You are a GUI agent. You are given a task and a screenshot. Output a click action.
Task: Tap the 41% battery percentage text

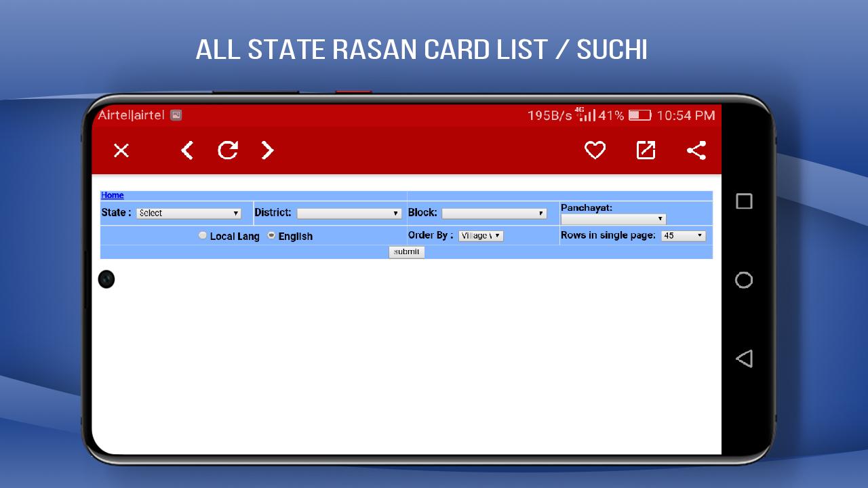[x=611, y=115]
